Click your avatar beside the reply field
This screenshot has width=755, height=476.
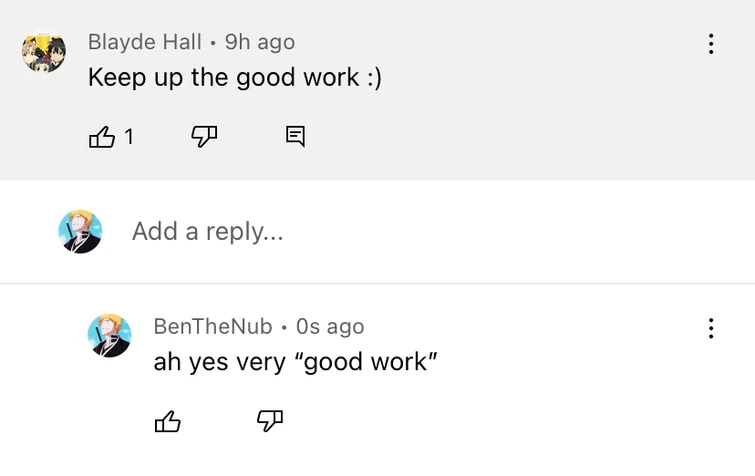[80, 231]
